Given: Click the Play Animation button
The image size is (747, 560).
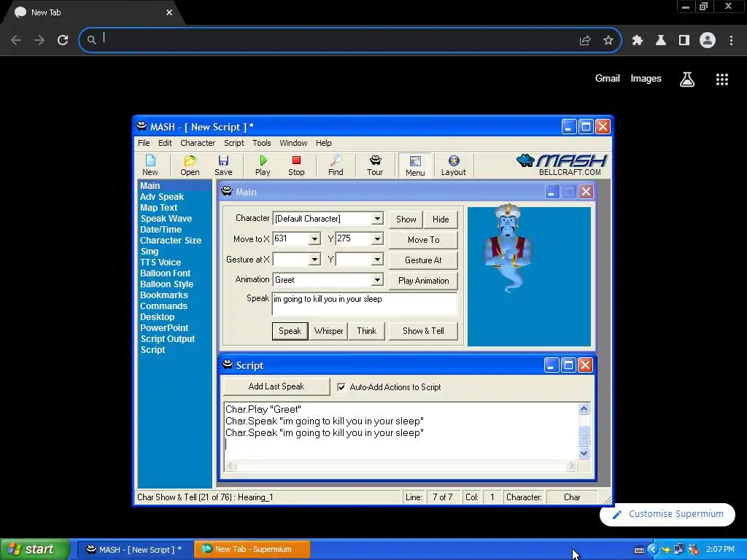Looking at the screenshot, I should 424,281.
